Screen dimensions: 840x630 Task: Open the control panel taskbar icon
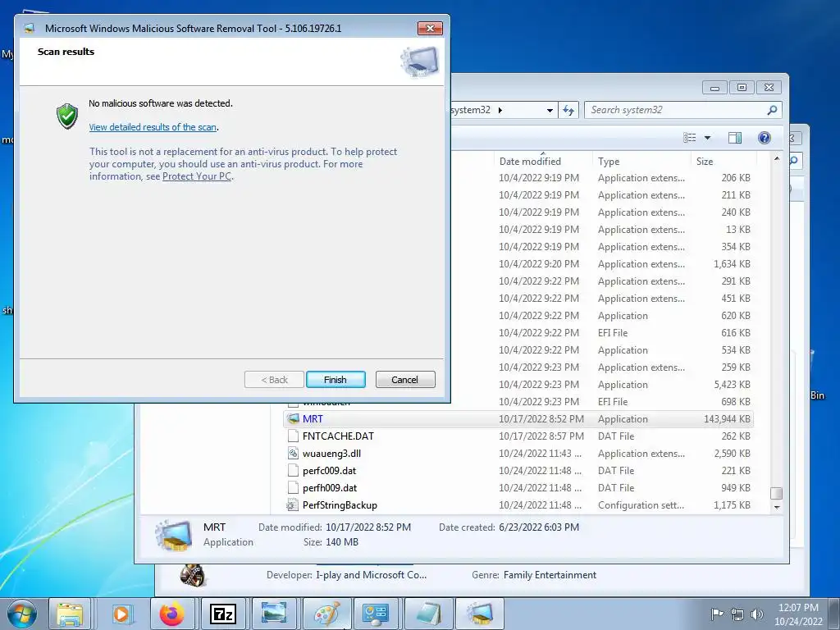tap(376, 614)
